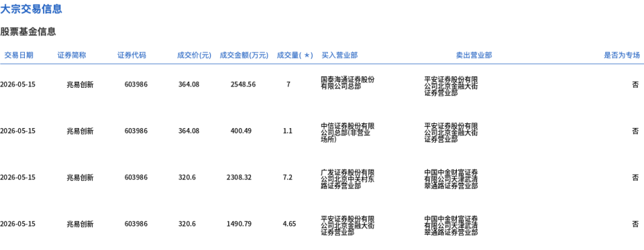Click date 2026-05-15 in the 400.49 row
This screenshot has width=644, height=250.
pos(17,131)
